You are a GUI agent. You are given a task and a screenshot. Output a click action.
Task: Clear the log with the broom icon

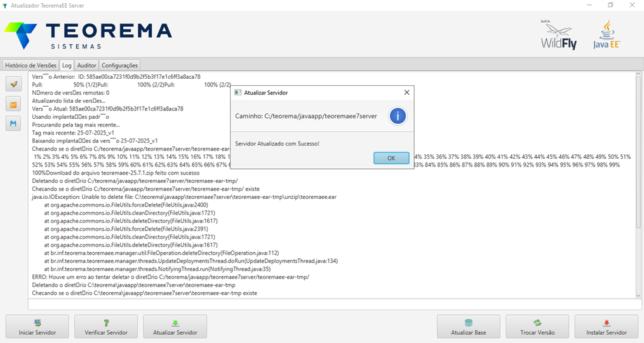(x=13, y=84)
